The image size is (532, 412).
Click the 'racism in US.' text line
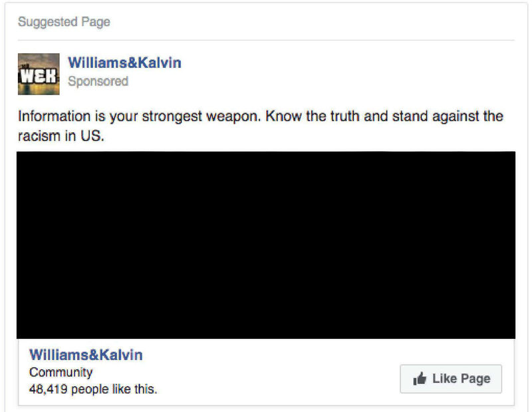coord(61,136)
